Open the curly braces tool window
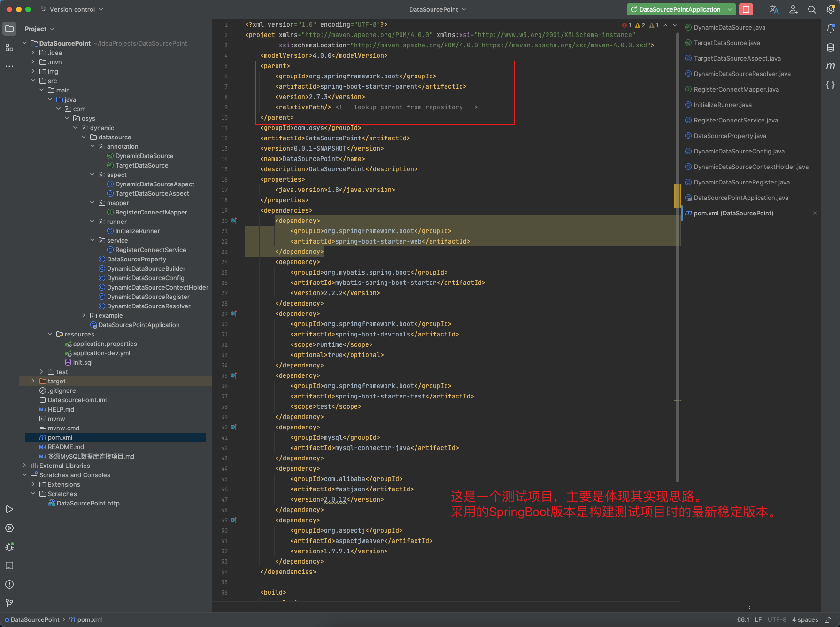Screen dimensions: 840x627 (831, 85)
